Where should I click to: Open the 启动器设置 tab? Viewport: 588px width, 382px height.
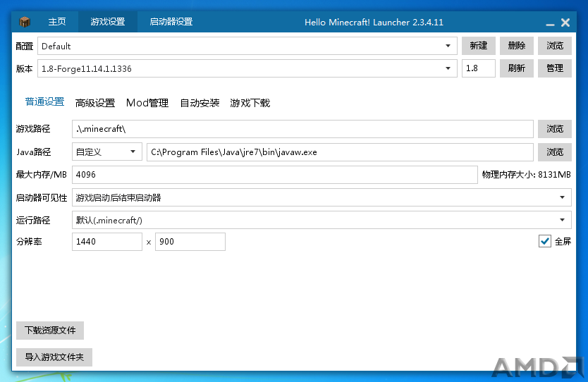click(171, 22)
